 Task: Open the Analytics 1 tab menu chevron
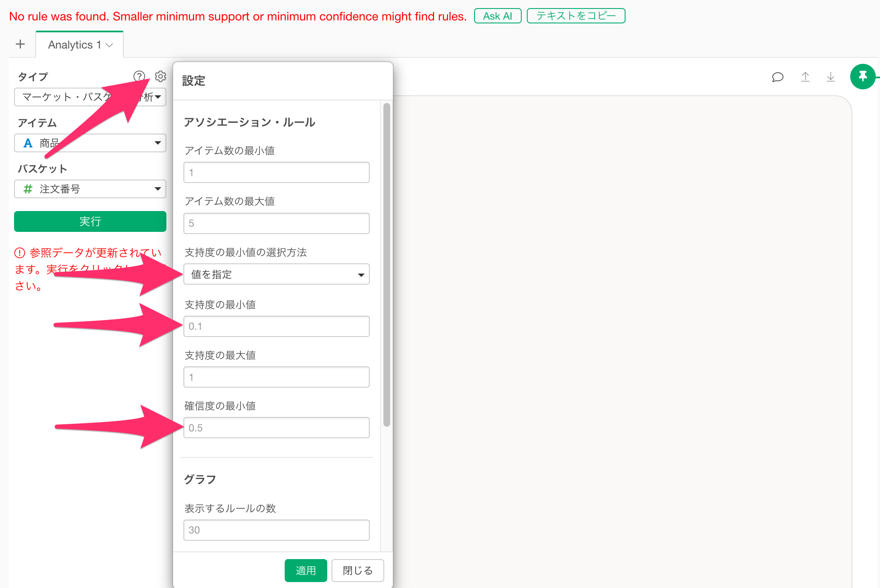pyautogui.click(x=109, y=45)
